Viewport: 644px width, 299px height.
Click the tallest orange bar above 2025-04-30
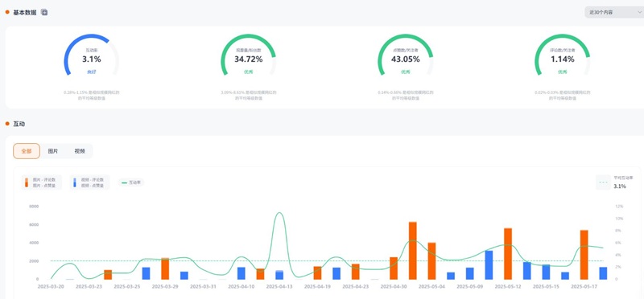point(413,251)
